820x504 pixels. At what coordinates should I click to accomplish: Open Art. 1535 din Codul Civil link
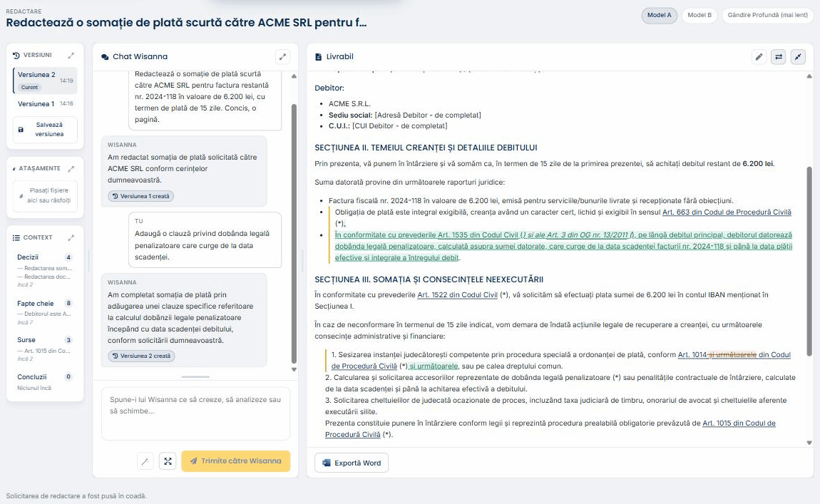click(x=478, y=235)
